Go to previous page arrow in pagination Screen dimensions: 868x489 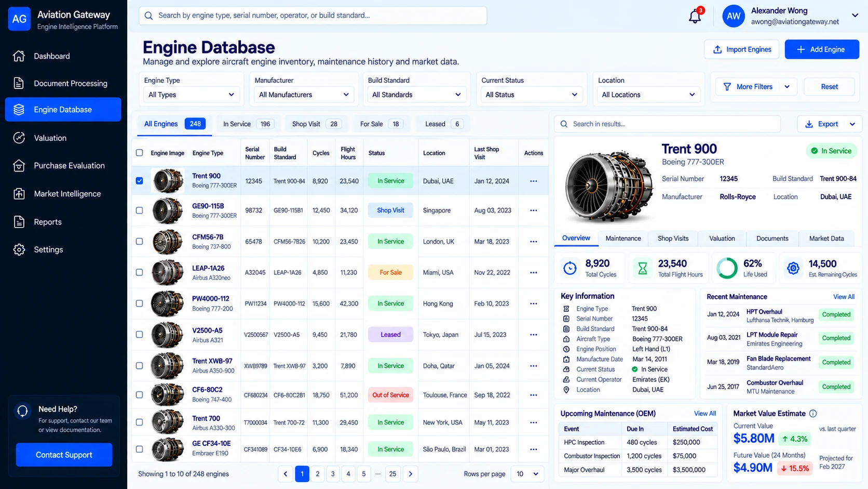click(285, 474)
